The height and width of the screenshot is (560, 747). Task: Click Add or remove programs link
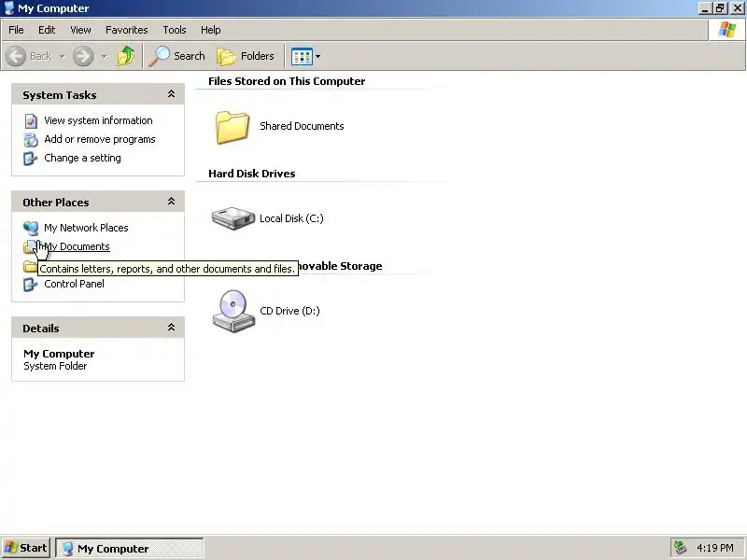100,139
